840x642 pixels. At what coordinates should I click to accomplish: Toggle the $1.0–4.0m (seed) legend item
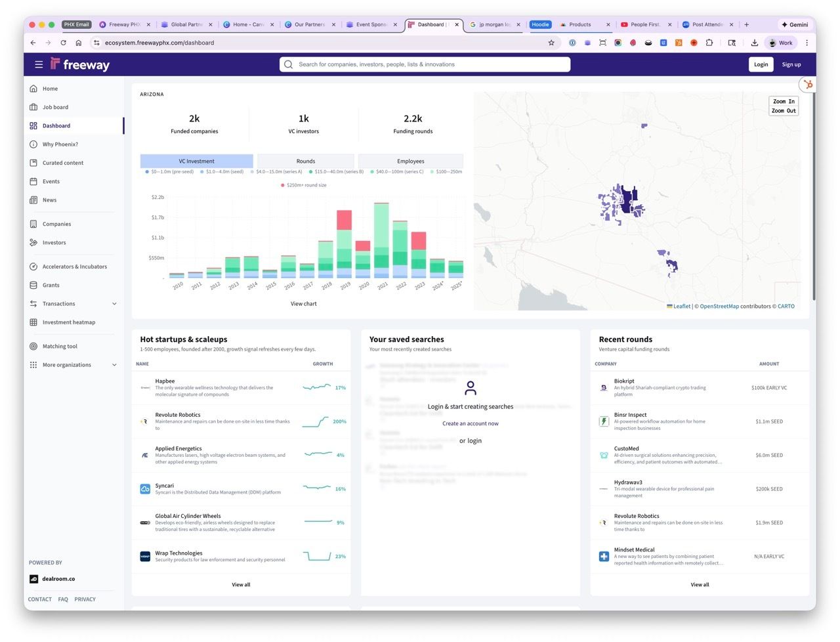[x=222, y=172]
